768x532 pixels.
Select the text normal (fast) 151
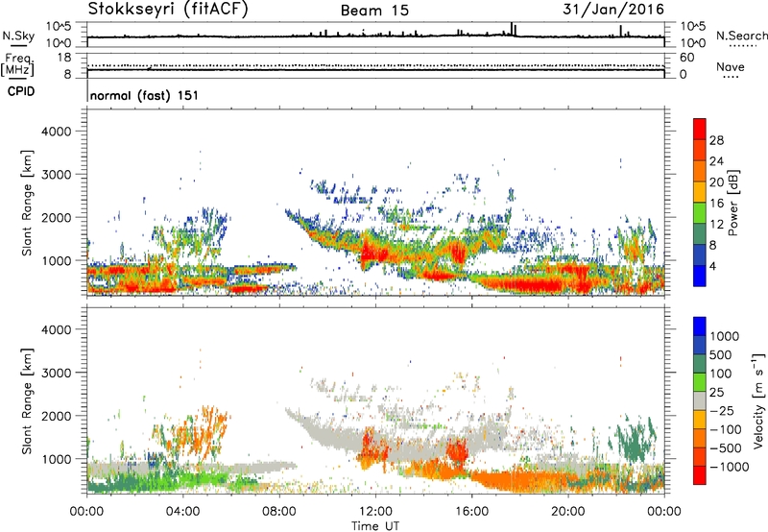(x=145, y=95)
